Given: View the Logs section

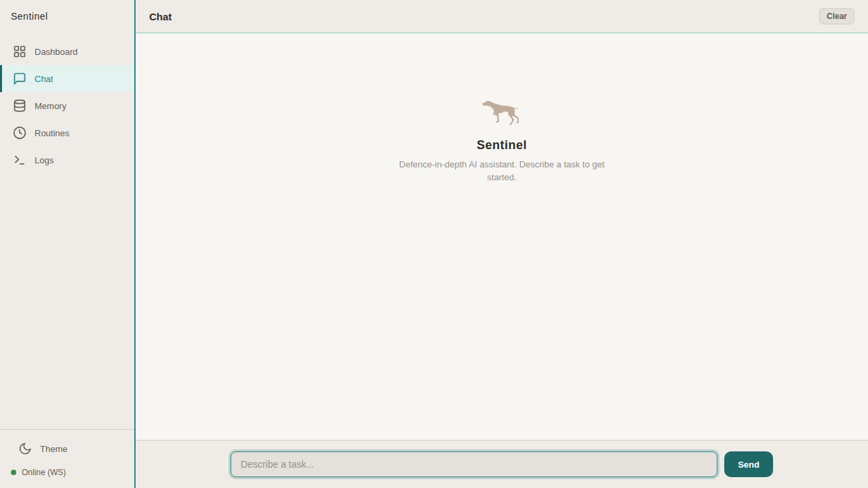Looking at the screenshot, I should [43, 160].
